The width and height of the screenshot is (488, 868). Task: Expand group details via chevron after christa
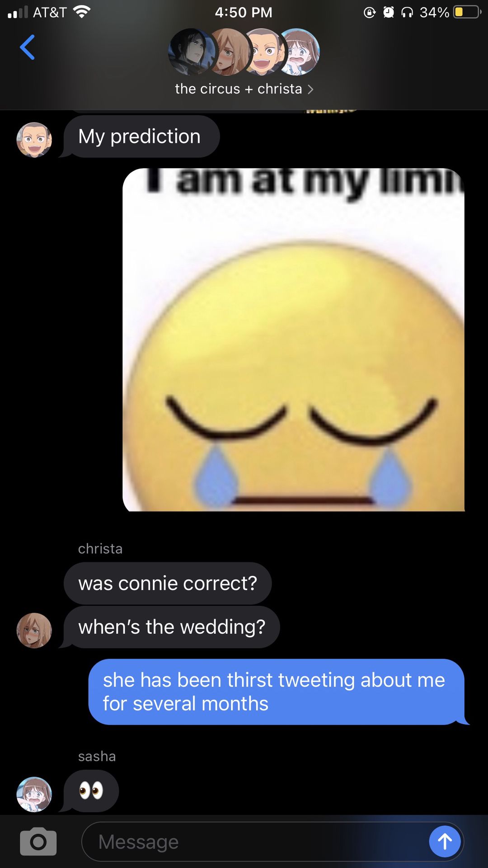click(310, 90)
